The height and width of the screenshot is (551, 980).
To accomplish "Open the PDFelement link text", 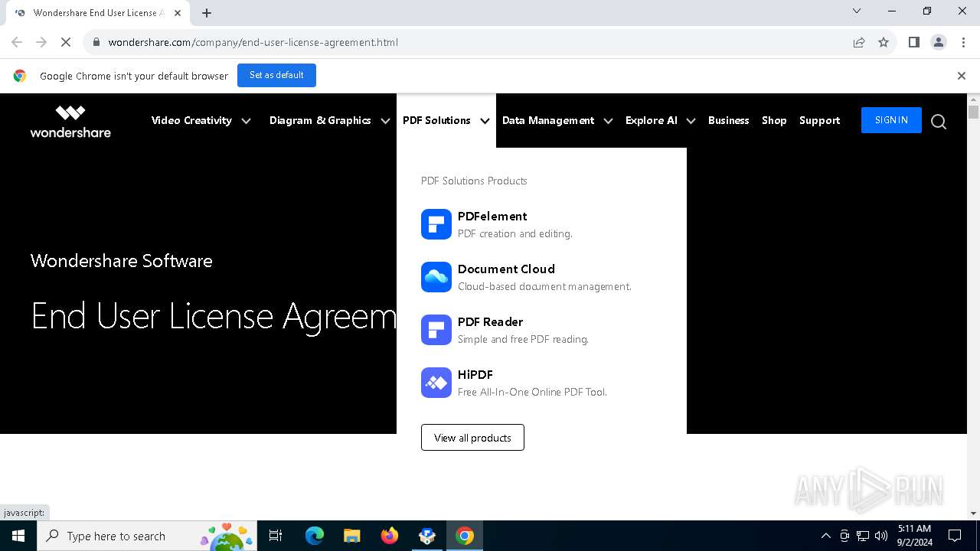I will pyautogui.click(x=492, y=217).
